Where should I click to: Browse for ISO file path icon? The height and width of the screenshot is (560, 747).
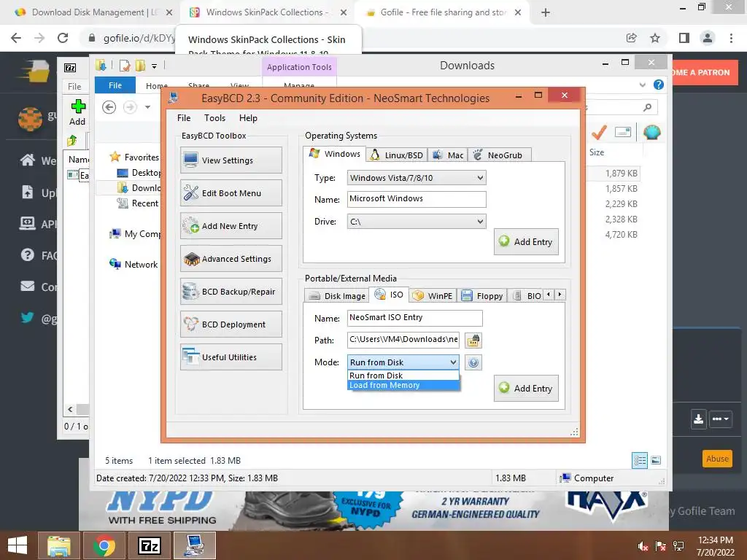[x=473, y=340]
